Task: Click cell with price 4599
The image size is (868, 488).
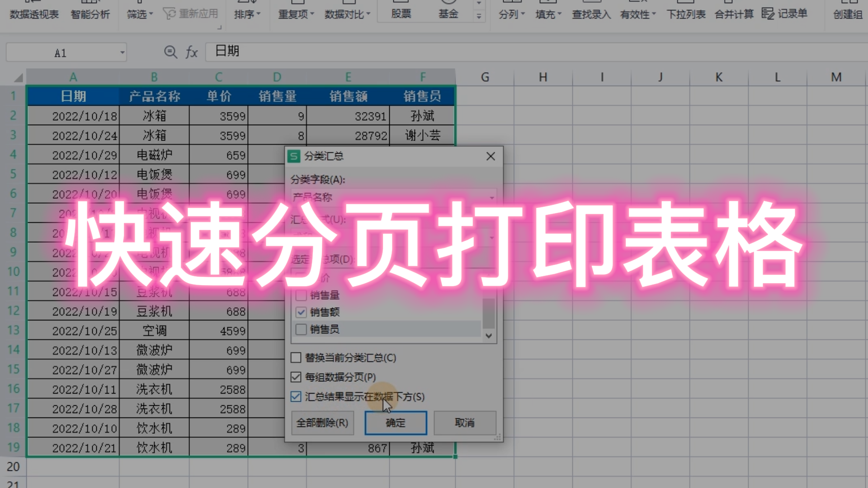Action: coord(218,331)
